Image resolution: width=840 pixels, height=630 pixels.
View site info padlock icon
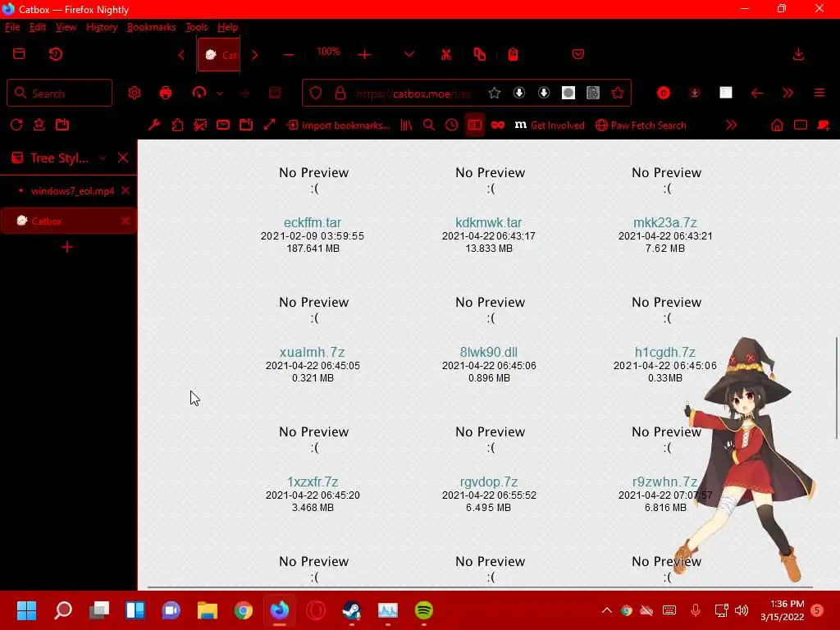(x=340, y=94)
